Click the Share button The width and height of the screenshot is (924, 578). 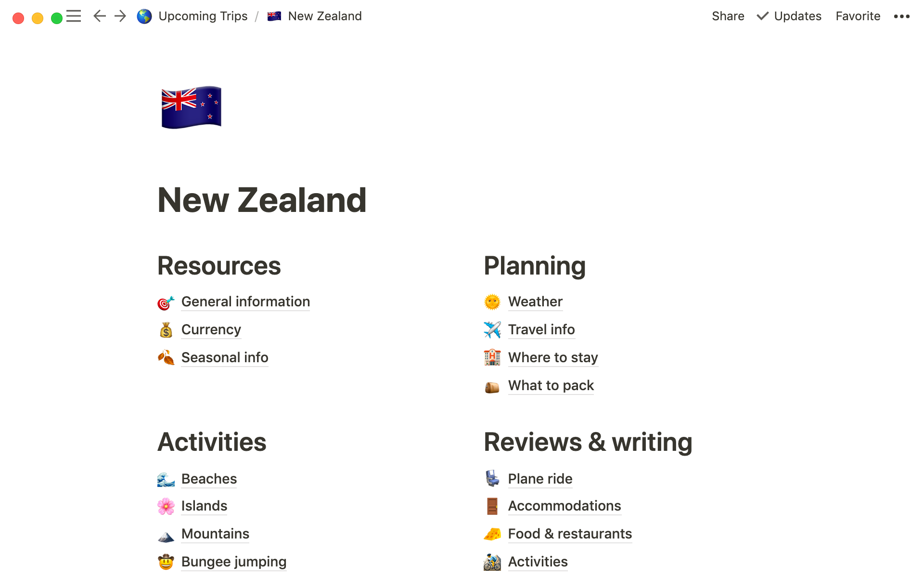(x=728, y=16)
